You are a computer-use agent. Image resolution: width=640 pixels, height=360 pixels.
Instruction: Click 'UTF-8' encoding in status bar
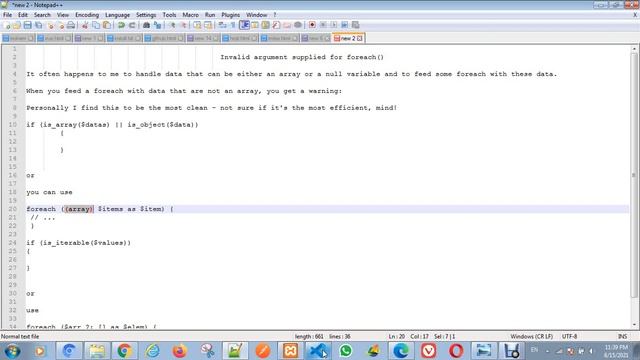click(x=569, y=337)
